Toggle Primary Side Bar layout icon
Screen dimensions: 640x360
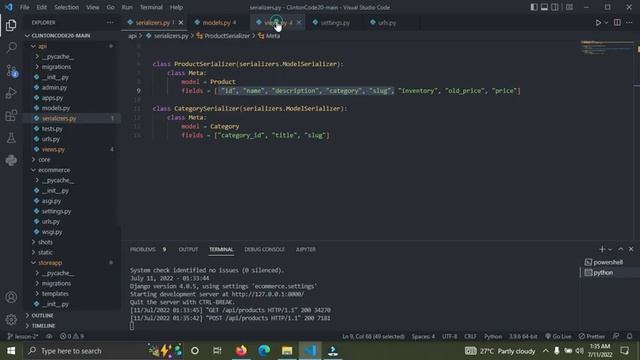[x=534, y=7]
